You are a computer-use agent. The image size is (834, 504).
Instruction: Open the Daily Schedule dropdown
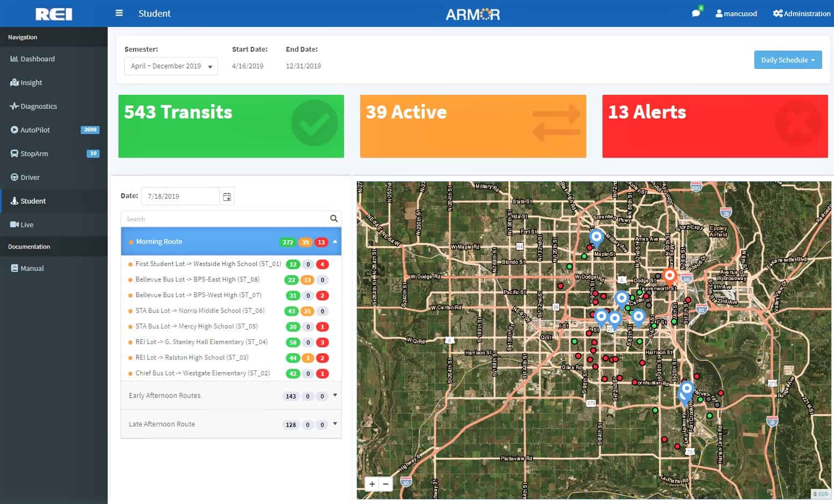coord(787,60)
